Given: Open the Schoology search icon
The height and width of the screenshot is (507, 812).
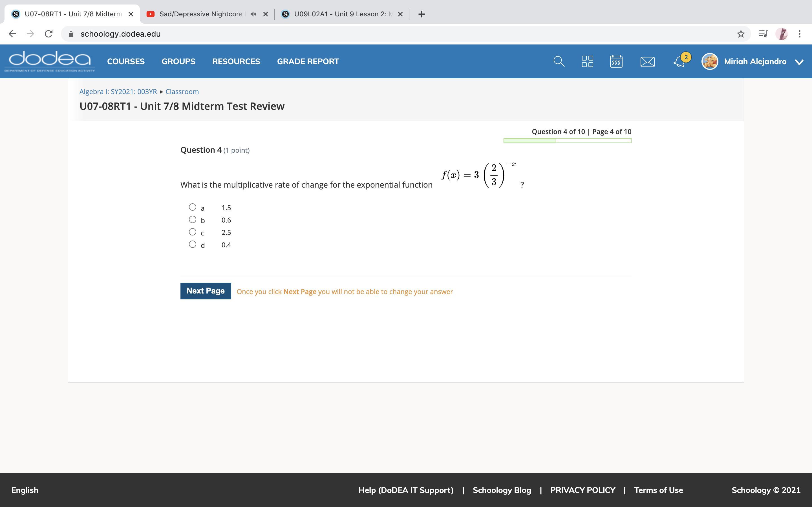Looking at the screenshot, I should (x=559, y=62).
